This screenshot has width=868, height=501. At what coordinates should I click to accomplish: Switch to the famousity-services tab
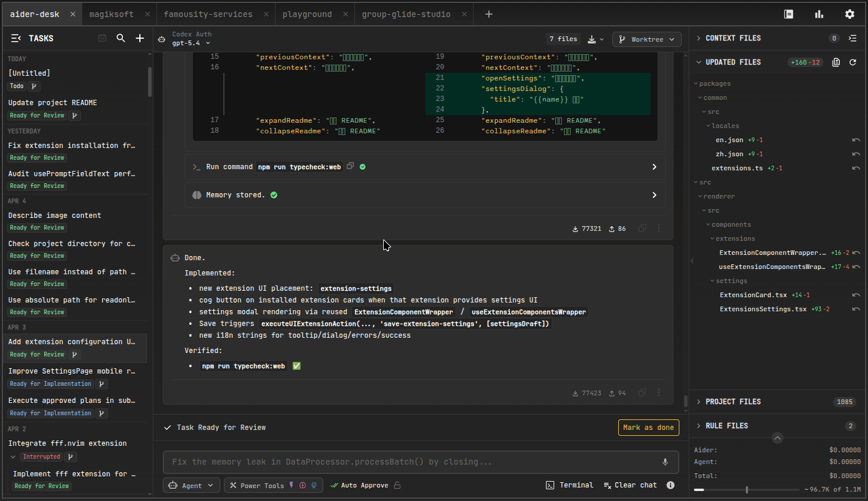(x=208, y=14)
